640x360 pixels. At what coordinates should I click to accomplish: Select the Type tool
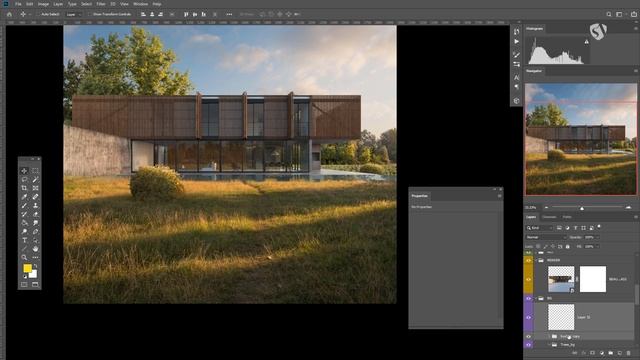coord(24,240)
